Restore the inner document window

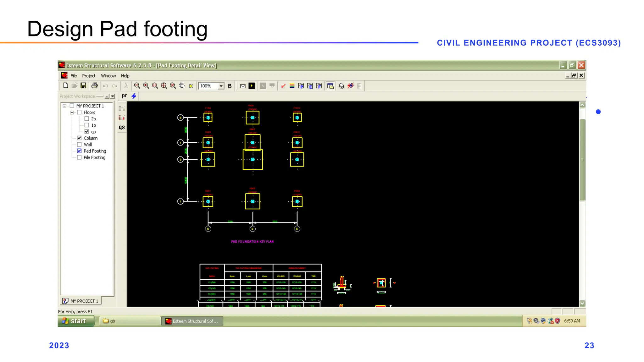click(x=575, y=75)
